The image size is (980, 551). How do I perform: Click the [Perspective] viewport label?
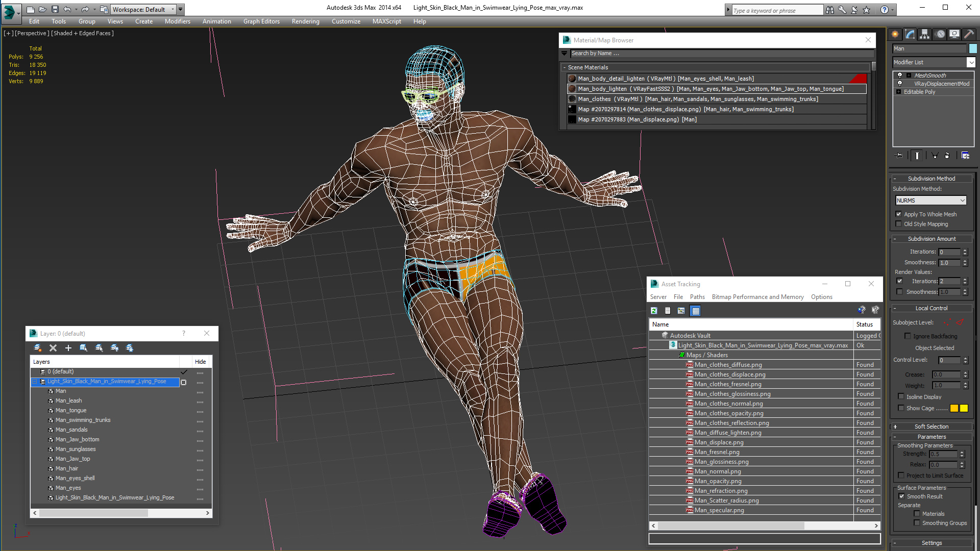[32, 33]
